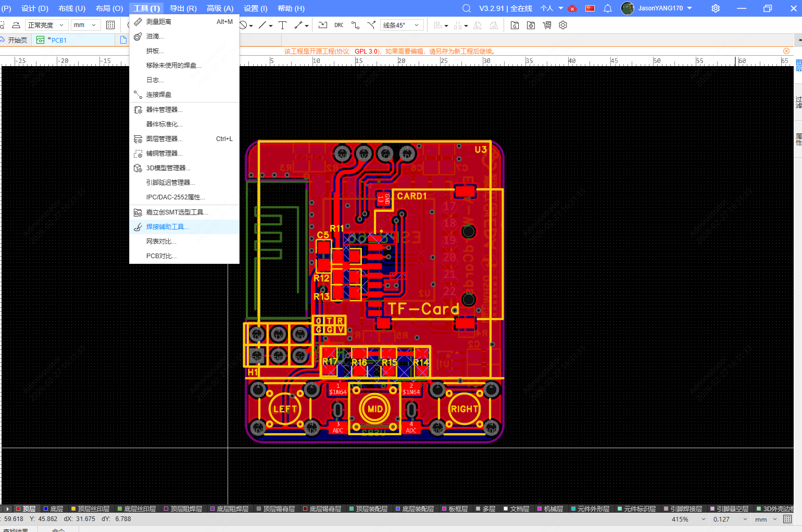This screenshot has width=802, height=532.
Task: Click the shopping cart order icon
Action: click(547, 25)
